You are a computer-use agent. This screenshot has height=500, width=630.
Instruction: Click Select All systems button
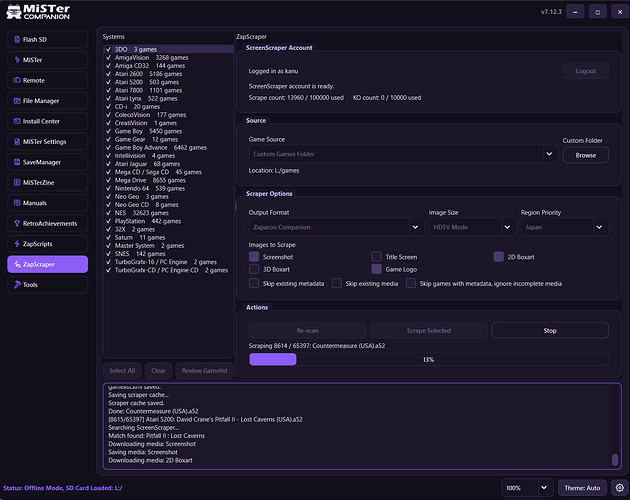tap(122, 371)
